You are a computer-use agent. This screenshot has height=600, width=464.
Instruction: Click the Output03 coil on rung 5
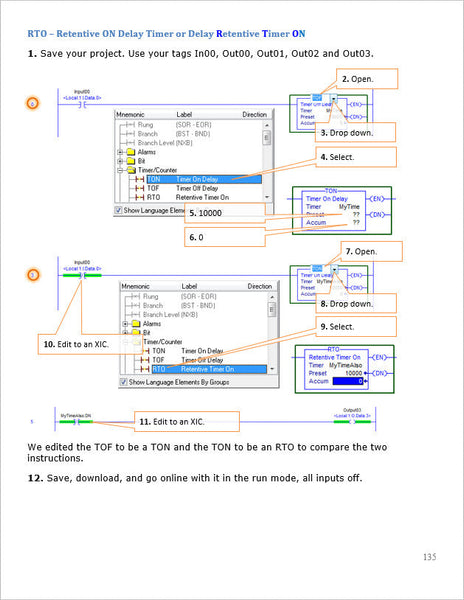(352, 422)
